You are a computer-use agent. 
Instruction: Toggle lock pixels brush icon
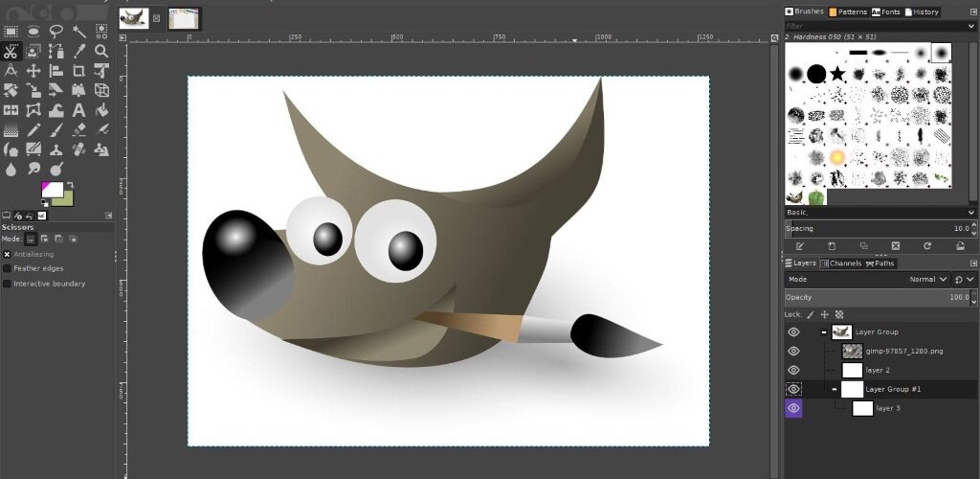pyautogui.click(x=811, y=314)
